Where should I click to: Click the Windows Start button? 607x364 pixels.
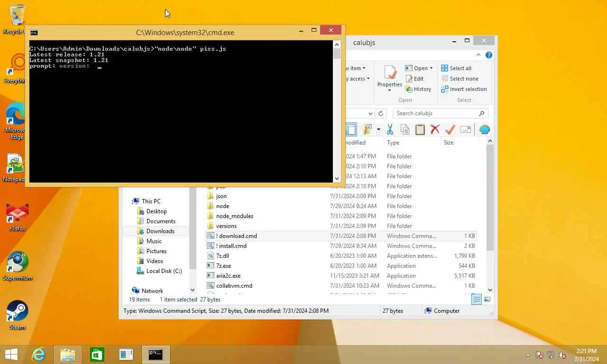point(11,355)
